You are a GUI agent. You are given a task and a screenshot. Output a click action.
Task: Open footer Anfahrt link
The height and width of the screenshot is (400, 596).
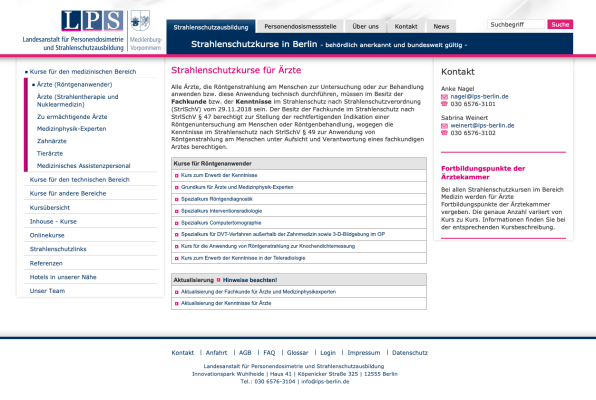(216, 353)
